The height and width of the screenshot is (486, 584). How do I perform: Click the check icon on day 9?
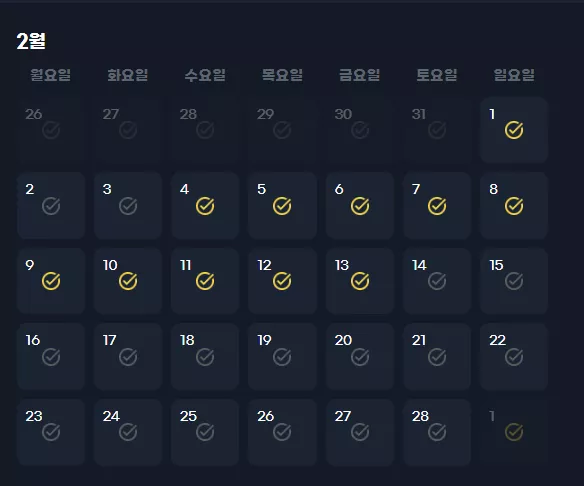coord(51,281)
